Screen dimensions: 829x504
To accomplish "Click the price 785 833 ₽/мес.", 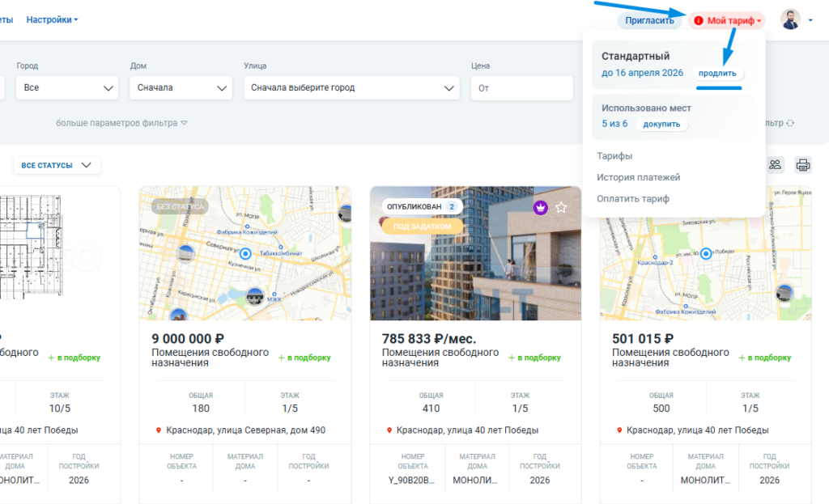I will (429, 339).
